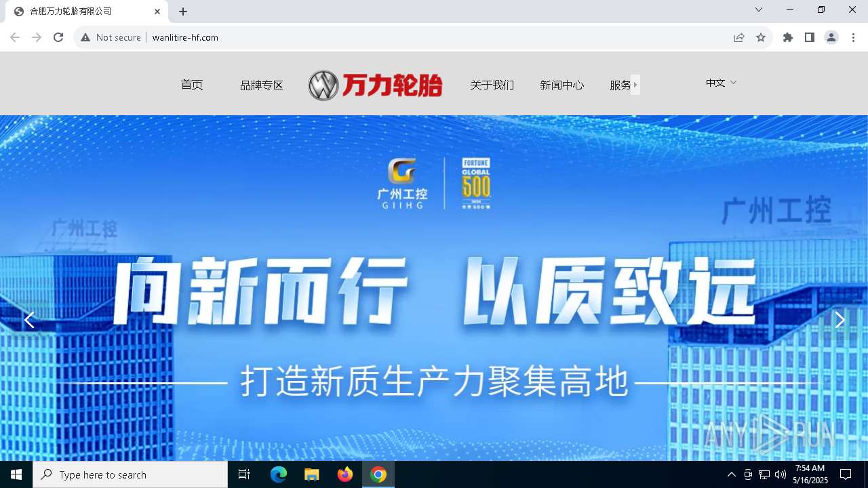This screenshot has width=868, height=488.
Task: Open a new browser tab
Action: (x=183, y=12)
